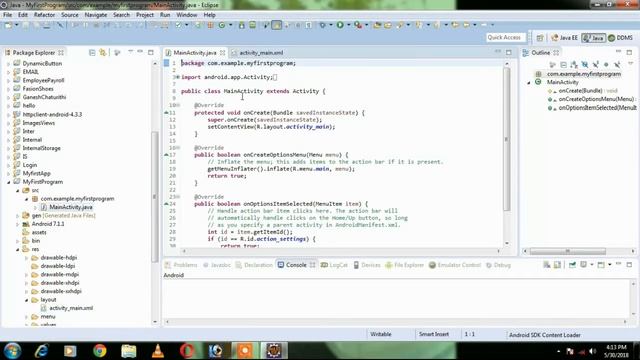This screenshot has width=640, height=360.
Task: Open the Navigate menu
Action: [96, 15]
